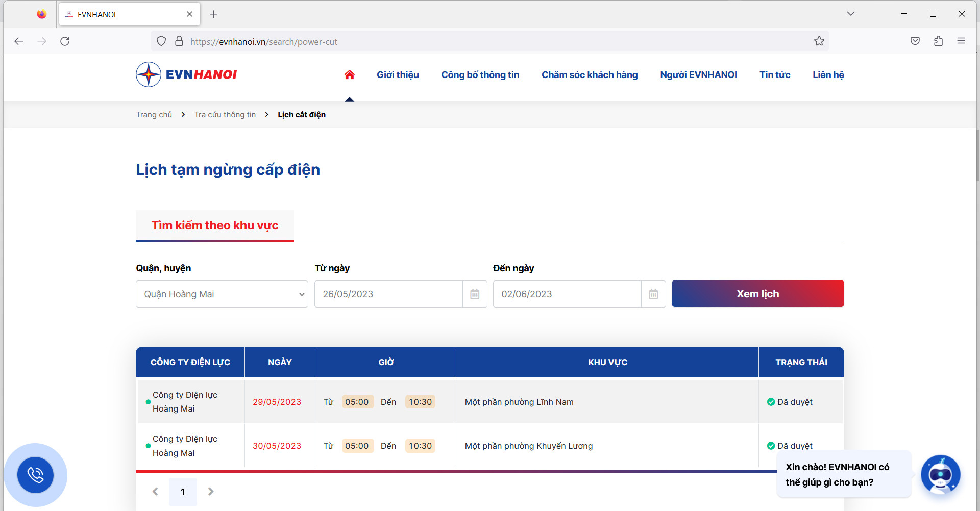Click Công ty Điện lực Hoàng Mai on 29/05/2023 row

tap(185, 402)
